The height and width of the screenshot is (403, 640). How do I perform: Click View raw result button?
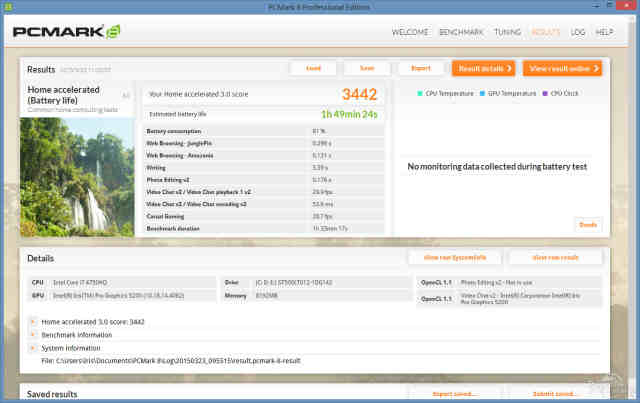coord(556,258)
